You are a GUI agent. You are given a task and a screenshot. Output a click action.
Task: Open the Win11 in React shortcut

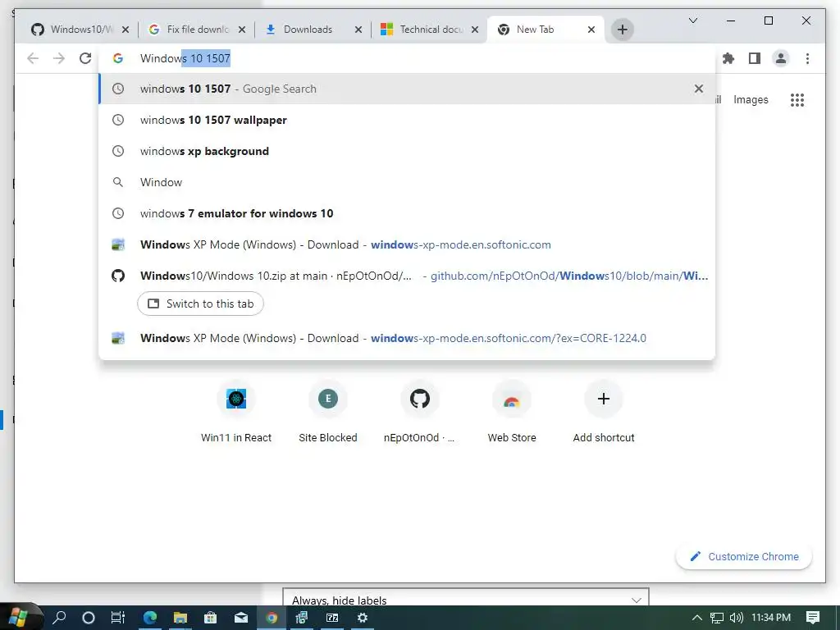236,413
